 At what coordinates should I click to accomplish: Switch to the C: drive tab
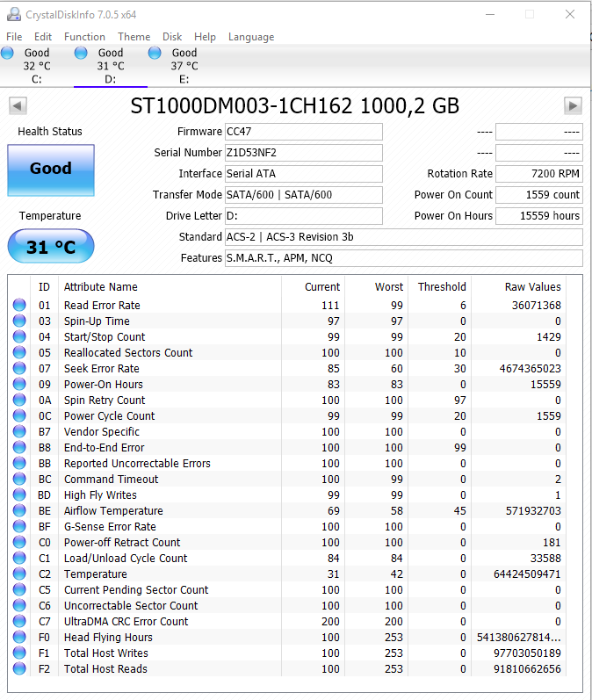(x=37, y=66)
